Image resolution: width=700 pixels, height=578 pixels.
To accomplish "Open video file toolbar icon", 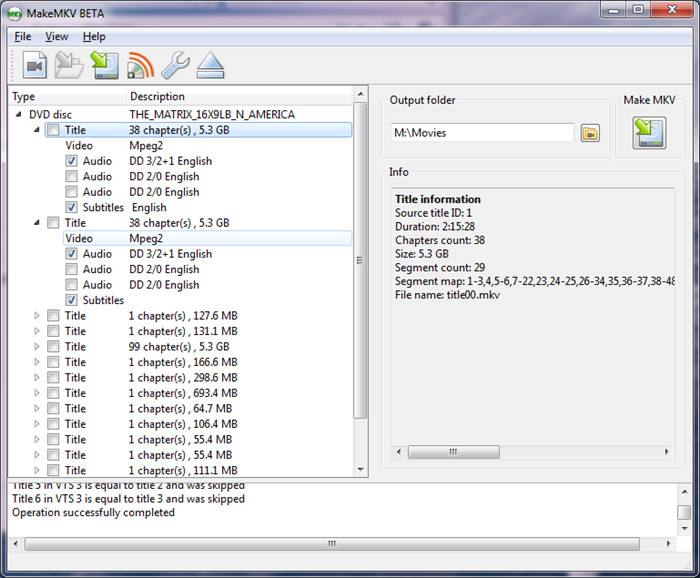I will click(x=35, y=66).
